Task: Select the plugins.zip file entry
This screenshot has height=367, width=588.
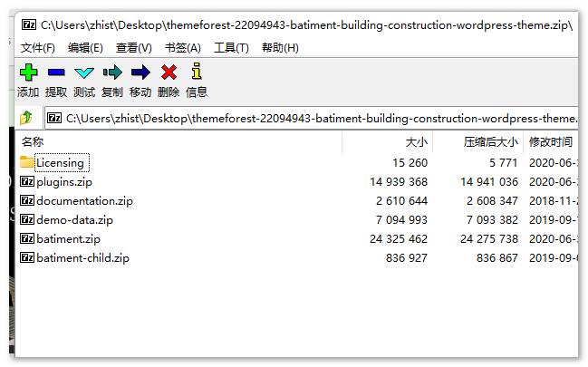Action: [x=64, y=182]
